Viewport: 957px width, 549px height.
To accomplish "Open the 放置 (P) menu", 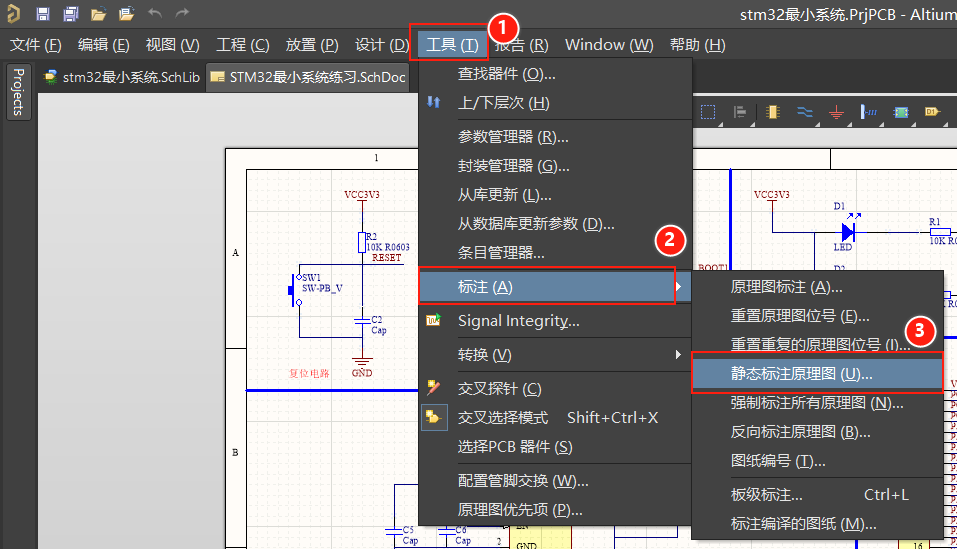I will [312, 45].
